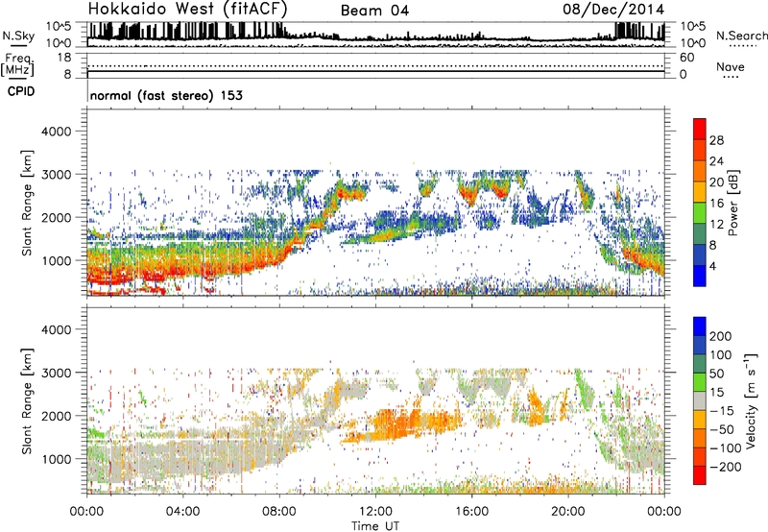The height and width of the screenshot is (532, 768).
Task: Click the '28' tick on the power color bar
Action: pyautogui.click(x=716, y=140)
